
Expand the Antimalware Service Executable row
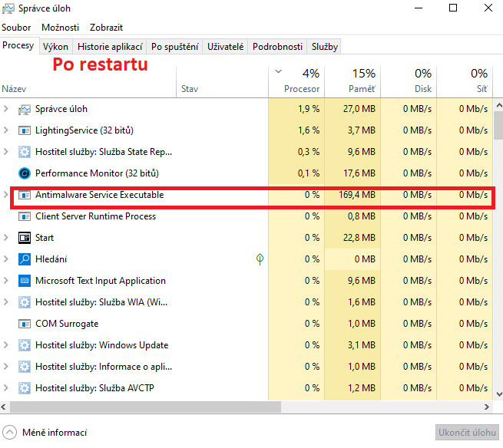(x=6, y=195)
